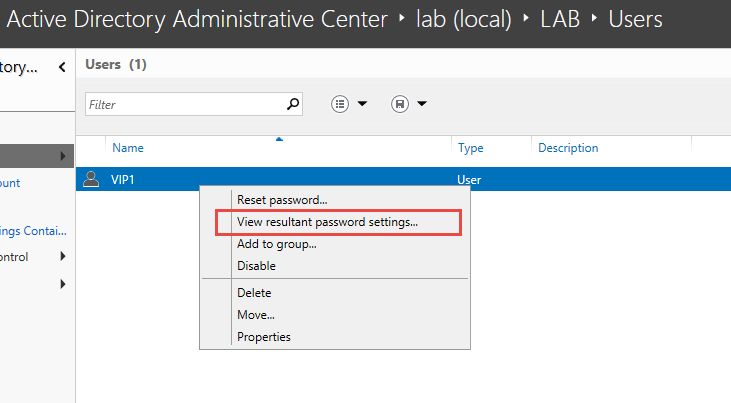Click the User type cell of VIP1
Image resolution: width=731 pixels, height=403 pixels.
[469, 180]
